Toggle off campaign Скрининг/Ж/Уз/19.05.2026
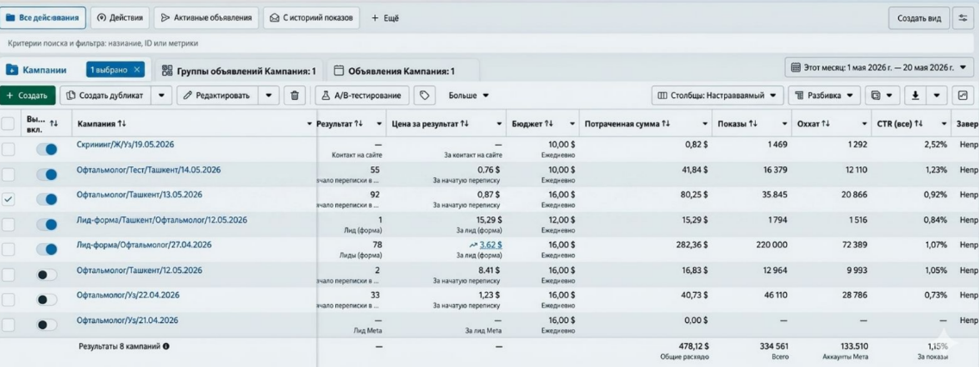This screenshot has width=980, height=367. (x=47, y=149)
